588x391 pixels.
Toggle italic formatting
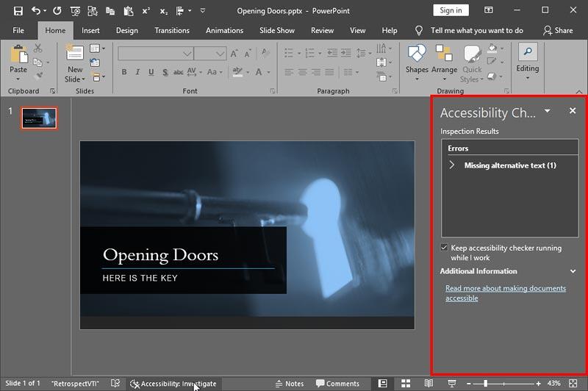(137, 72)
